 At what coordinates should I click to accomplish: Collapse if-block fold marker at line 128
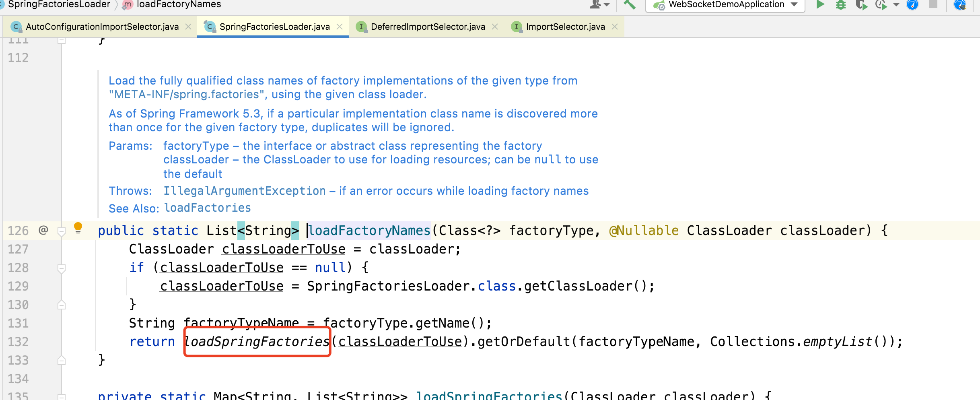(62, 268)
